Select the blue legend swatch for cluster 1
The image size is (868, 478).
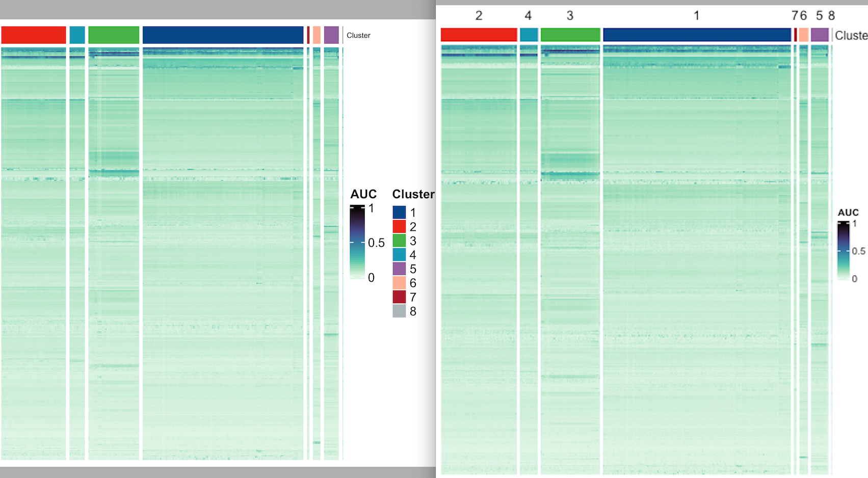click(398, 213)
